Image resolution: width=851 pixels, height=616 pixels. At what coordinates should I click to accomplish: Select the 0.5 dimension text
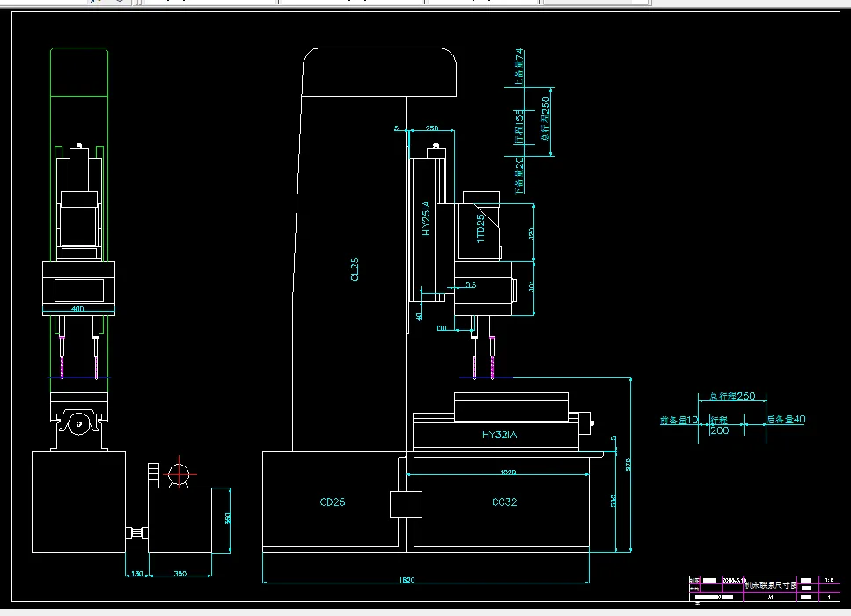coord(471,284)
